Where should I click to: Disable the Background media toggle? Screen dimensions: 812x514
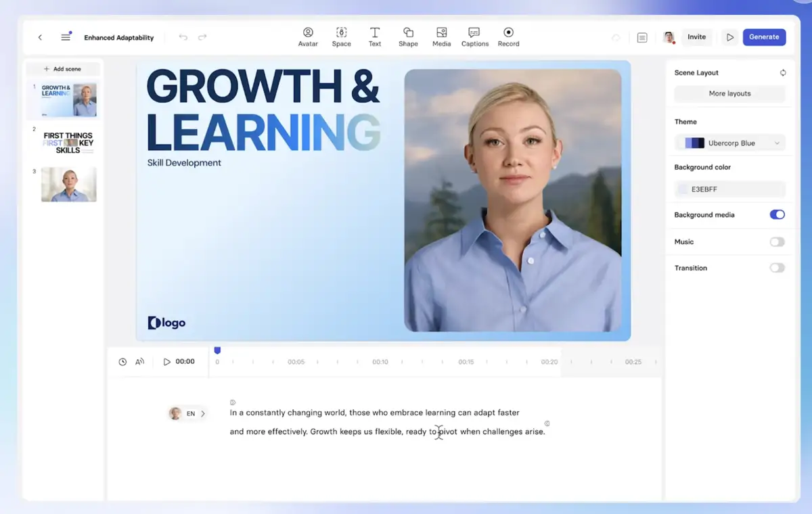coord(777,215)
